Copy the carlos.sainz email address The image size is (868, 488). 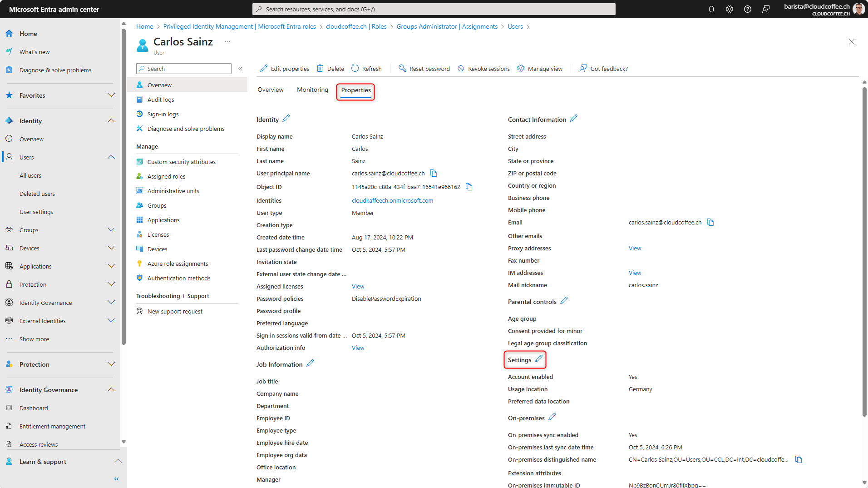click(x=710, y=222)
